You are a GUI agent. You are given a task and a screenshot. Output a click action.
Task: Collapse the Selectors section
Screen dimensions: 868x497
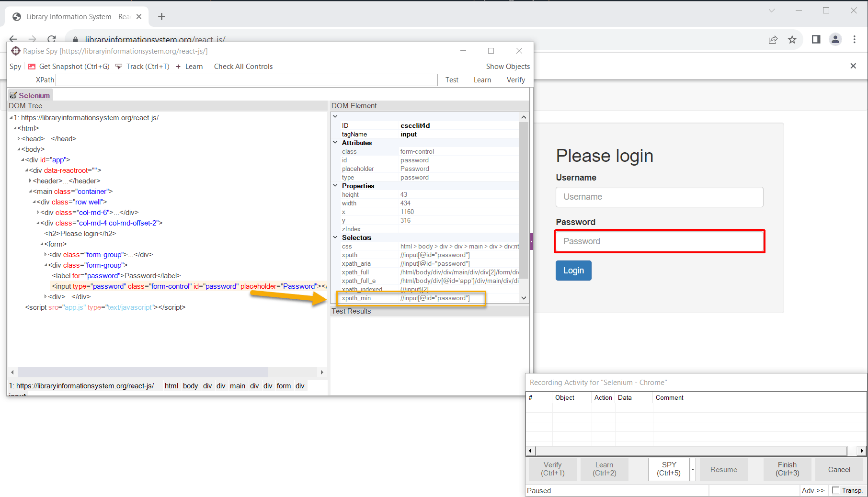coord(335,237)
